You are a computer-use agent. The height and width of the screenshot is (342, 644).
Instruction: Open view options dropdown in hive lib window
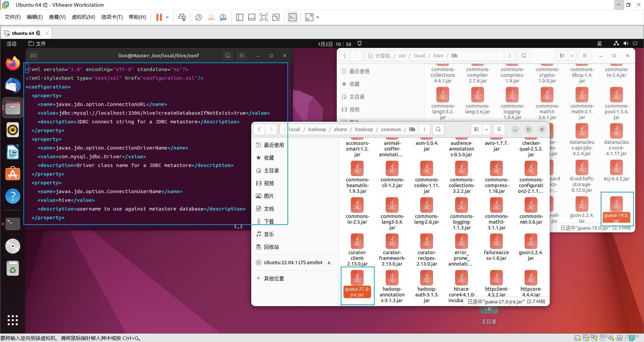click(572, 56)
